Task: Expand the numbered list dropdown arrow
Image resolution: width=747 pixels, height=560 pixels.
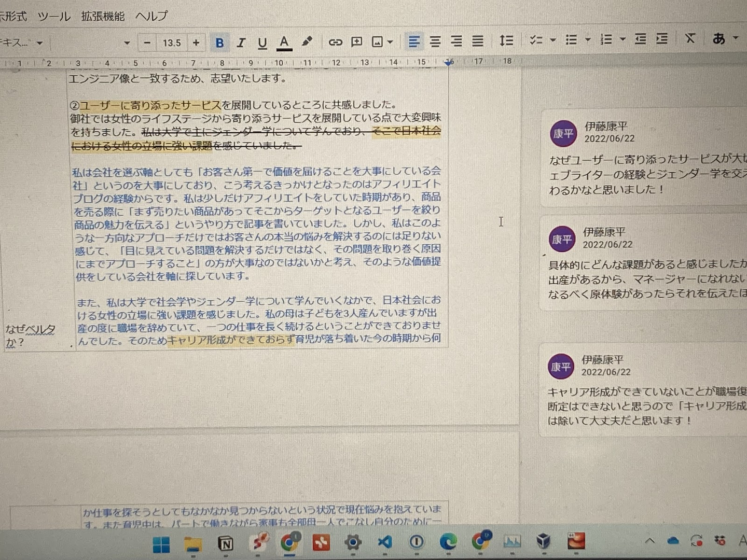Action: click(622, 39)
